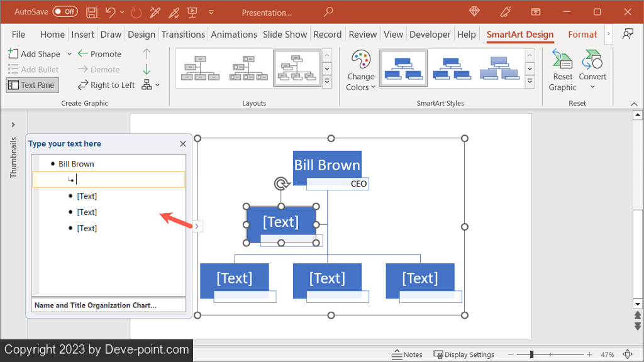This screenshot has width=644, height=362.
Task: Open Display Settings in status bar
Action: [464, 354]
